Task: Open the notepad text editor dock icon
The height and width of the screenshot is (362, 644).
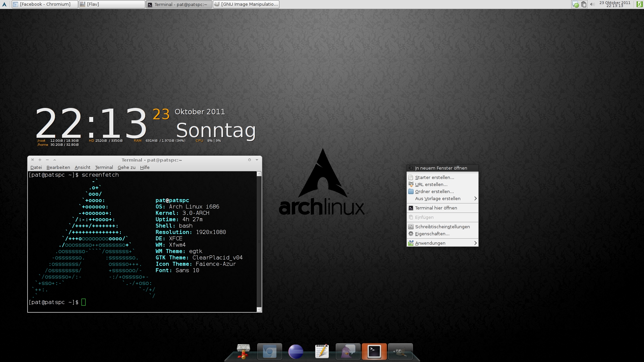Action: point(322,352)
